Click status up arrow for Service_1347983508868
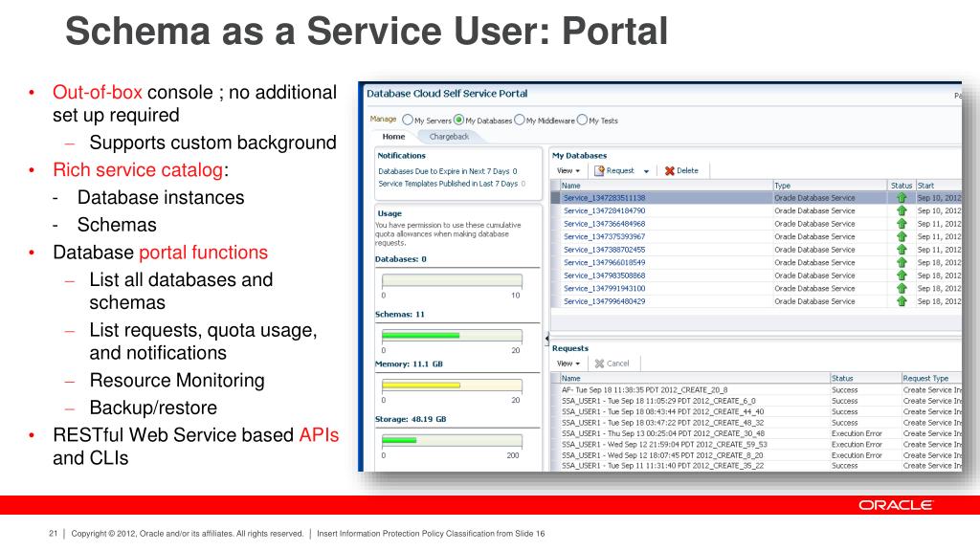Screen dimensions: 980x551 coord(902,275)
